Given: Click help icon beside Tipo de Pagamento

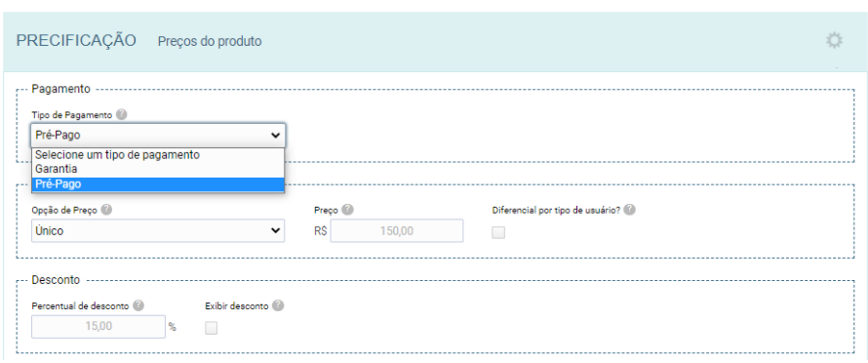Looking at the screenshot, I should coord(122,115).
